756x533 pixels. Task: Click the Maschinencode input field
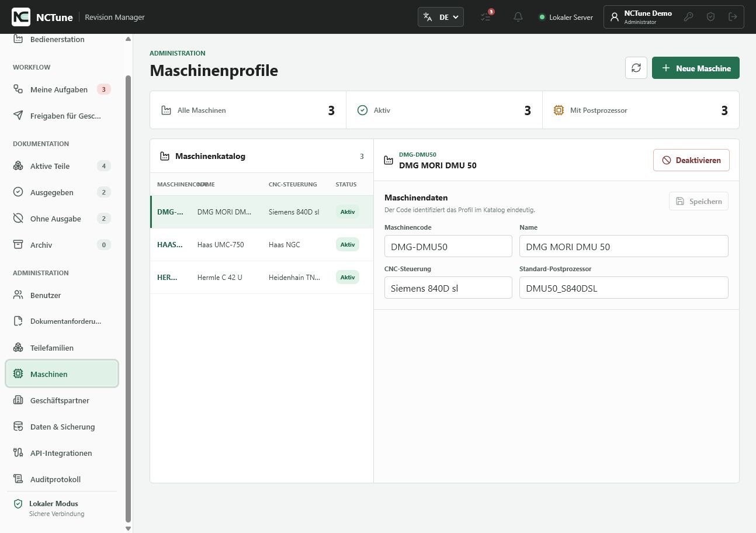pos(448,246)
